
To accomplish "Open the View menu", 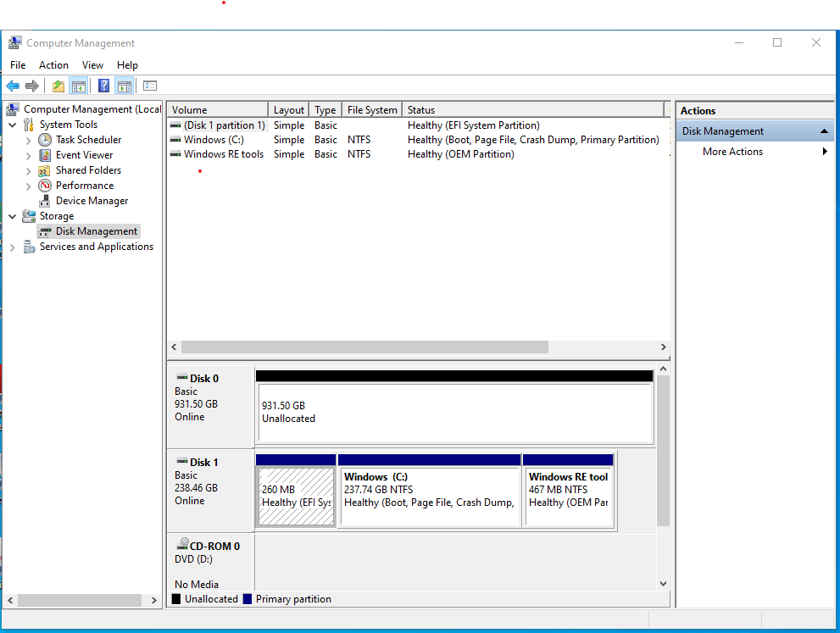I will pos(92,64).
